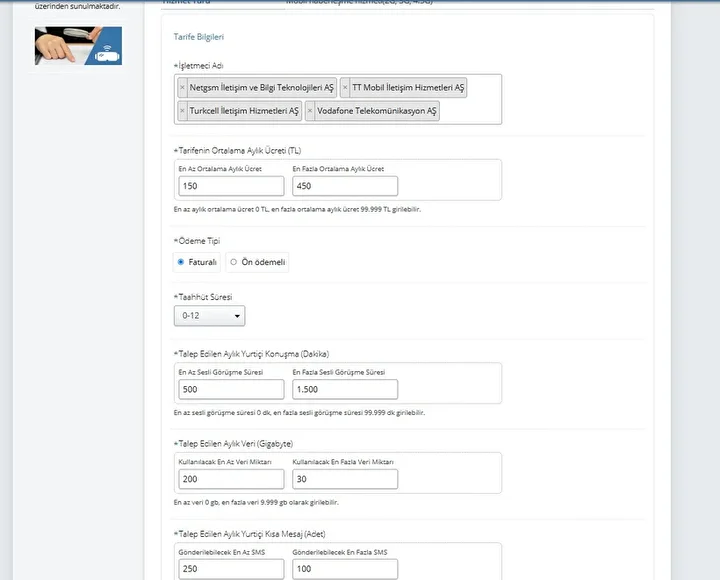
Task: Click the Gönderilebilecek En Az SMS field
Action: point(231,569)
